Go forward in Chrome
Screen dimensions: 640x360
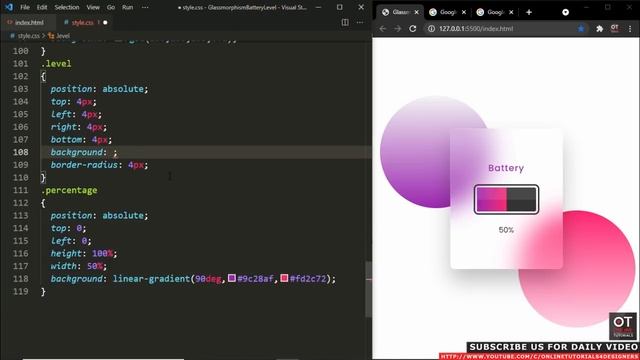[x=398, y=29]
